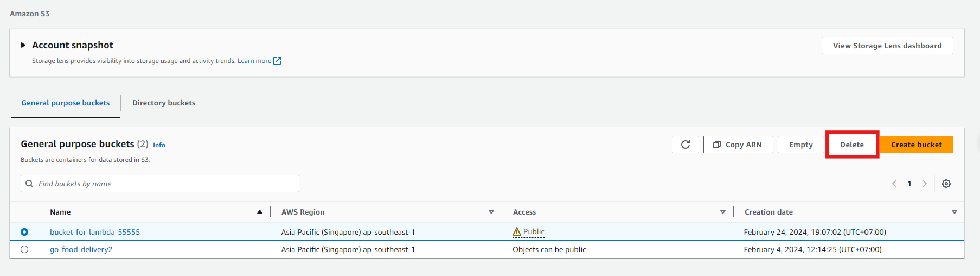This screenshot has height=276, width=980.
Task: Click the Copy ARN button
Action: (x=738, y=145)
